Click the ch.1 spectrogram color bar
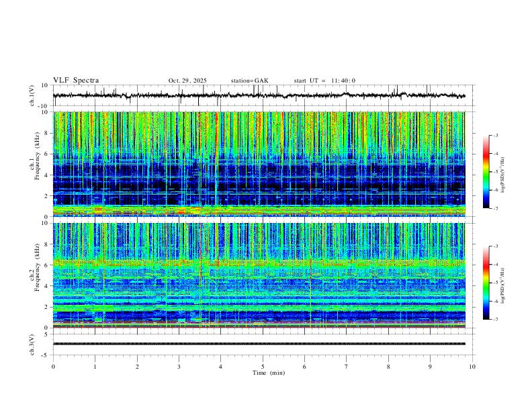Screen dimensions: 532x411 tap(486, 172)
